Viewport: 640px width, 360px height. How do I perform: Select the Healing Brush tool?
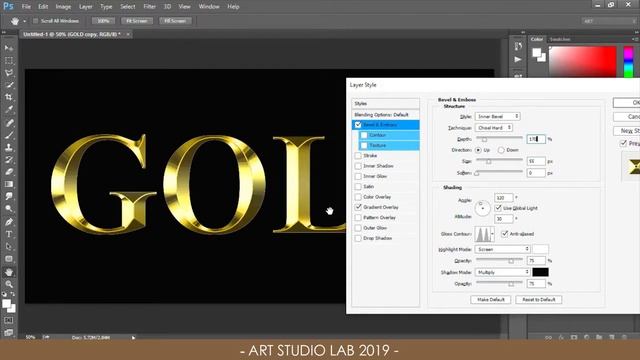point(9,123)
